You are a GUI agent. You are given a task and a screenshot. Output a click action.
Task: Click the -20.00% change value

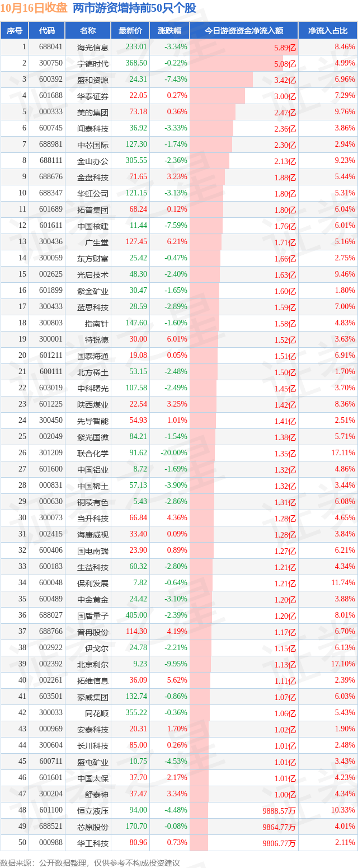point(175,453)
